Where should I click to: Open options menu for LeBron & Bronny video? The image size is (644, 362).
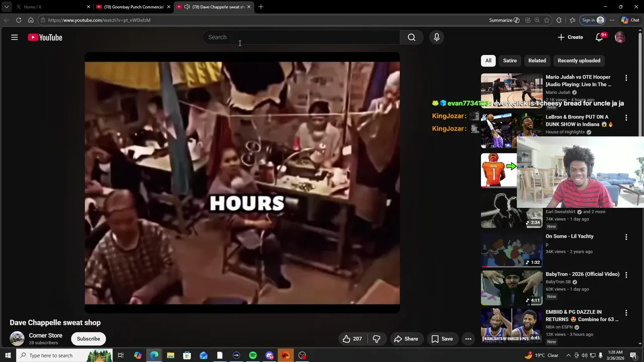click(626, 118)
